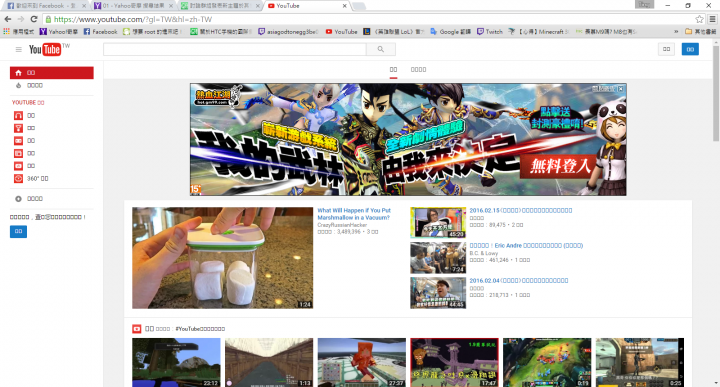The image size is (720, 387).
Task: Open the film movies channel icon
Action: click(x=18, y=153)
